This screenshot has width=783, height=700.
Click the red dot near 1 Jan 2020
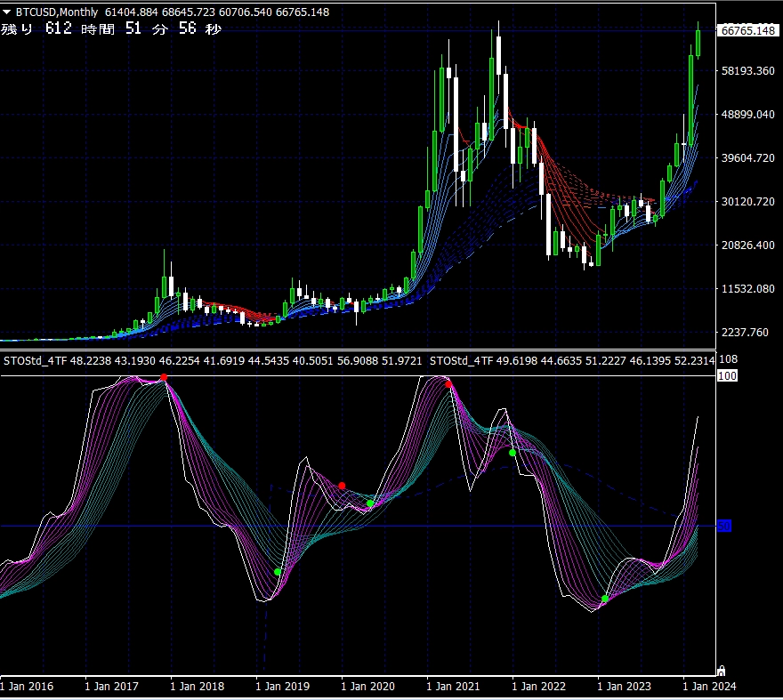342,486
